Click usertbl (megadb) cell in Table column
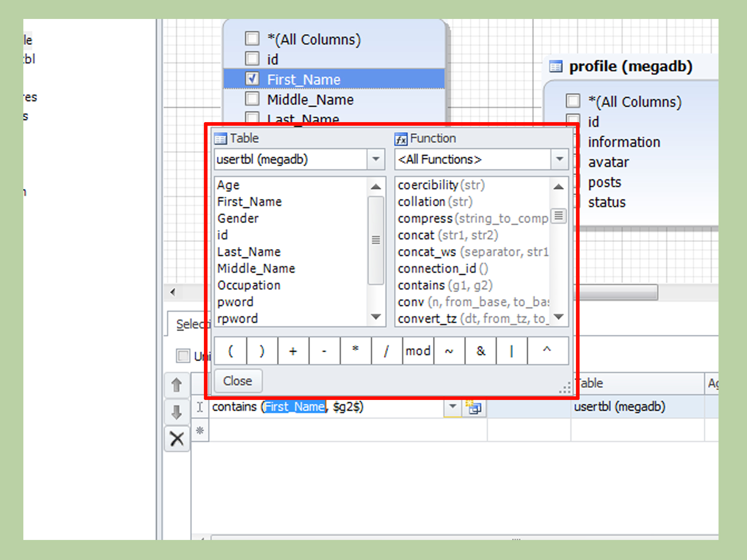The height and width of the screenshot is (560, 747). 638,407
